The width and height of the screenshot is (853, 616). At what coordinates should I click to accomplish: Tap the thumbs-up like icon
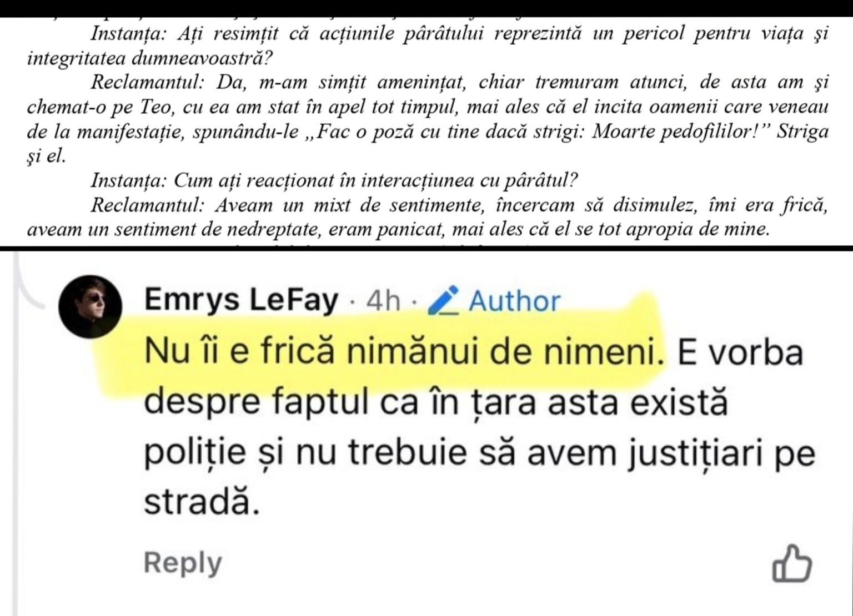point(792,564)
